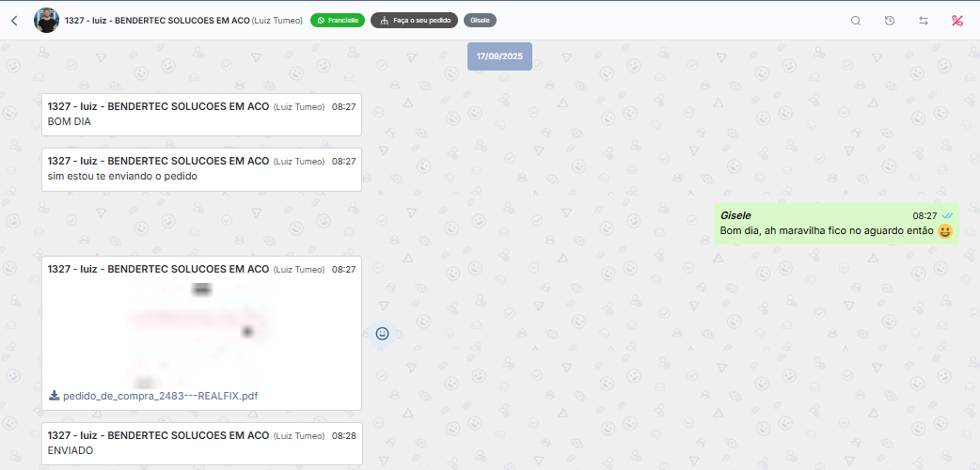Open the Faça o seu pedido tag

pos(415,21)
